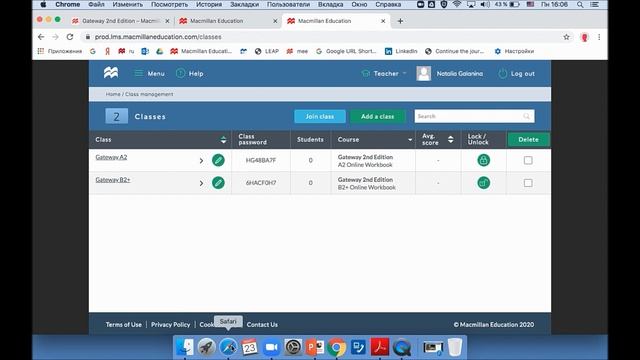Go to Home breadcrumb link
640x360 pixels.
[113, 94]
